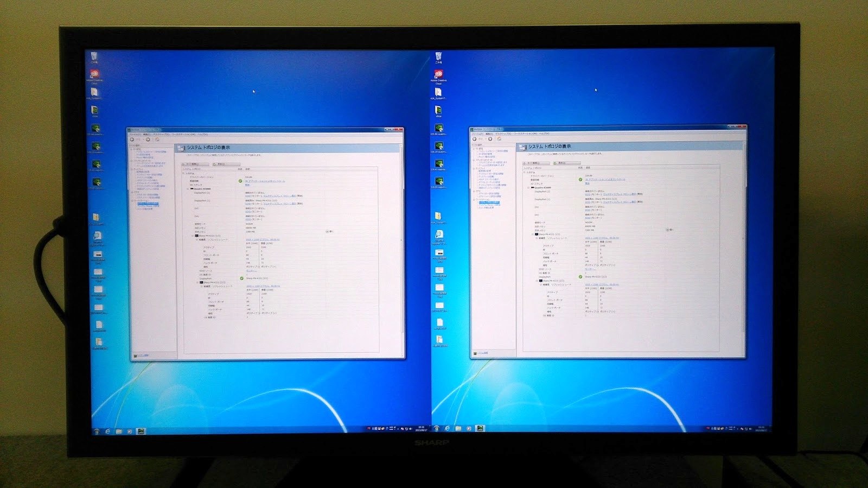Open the Start menu on the left taskbar
The image size is (868, 488).
[x=96, y=431]
